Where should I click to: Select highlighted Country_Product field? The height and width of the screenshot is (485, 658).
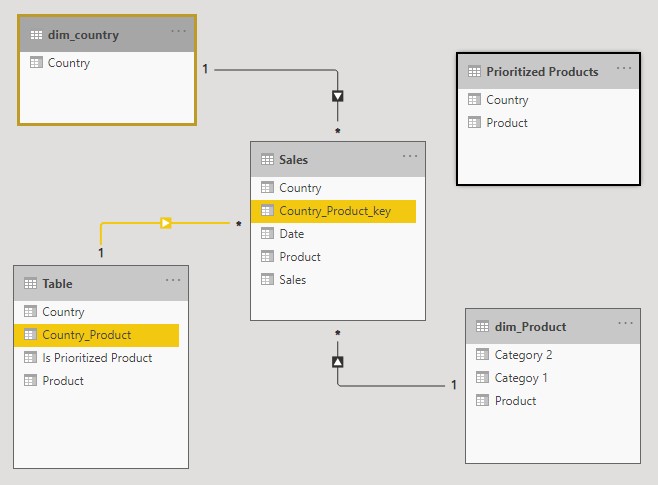97,335
